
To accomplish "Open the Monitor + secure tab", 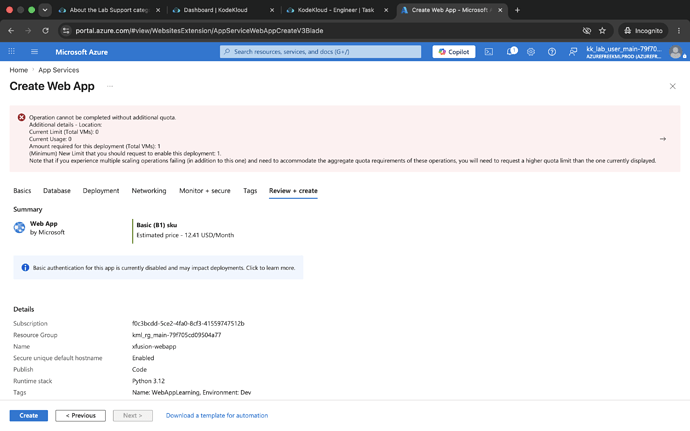I will (x=205, y=191).
